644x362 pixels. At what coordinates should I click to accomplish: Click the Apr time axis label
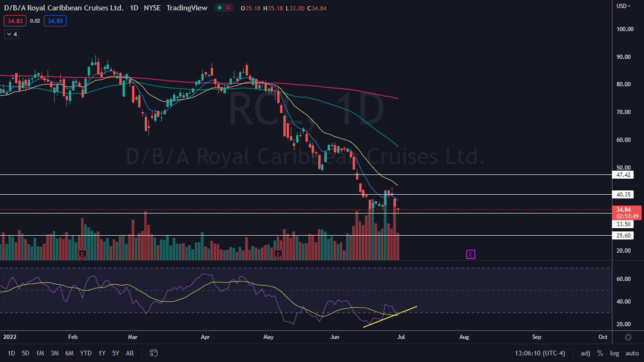pos(205,337)
